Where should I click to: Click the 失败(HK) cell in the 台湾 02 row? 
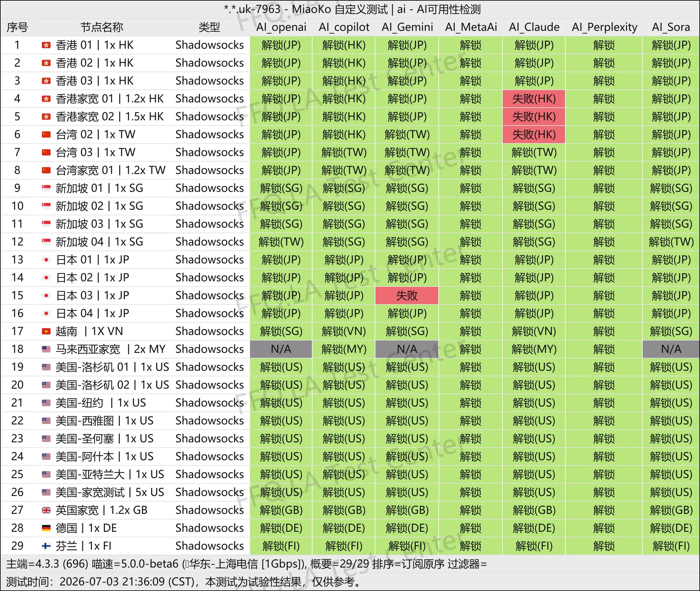pyautogui.click(x=534, y=134)
